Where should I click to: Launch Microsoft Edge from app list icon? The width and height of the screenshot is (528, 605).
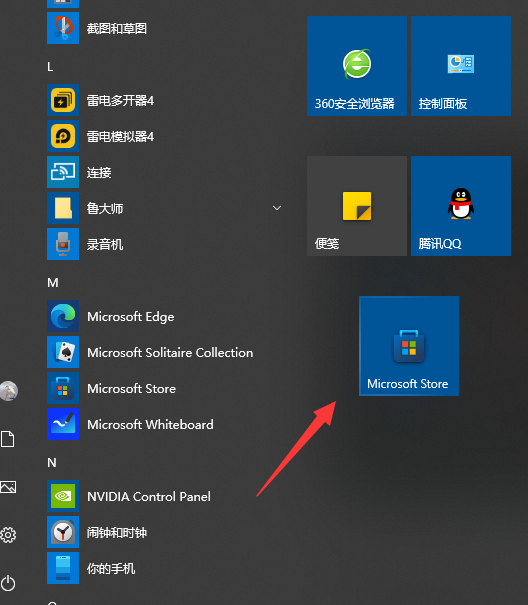[63, 316]
